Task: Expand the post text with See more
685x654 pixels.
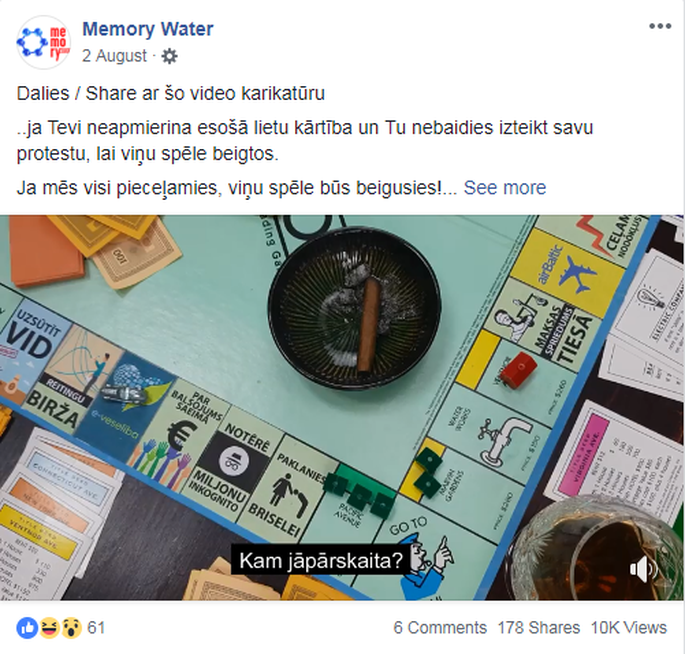Action: 505,188
